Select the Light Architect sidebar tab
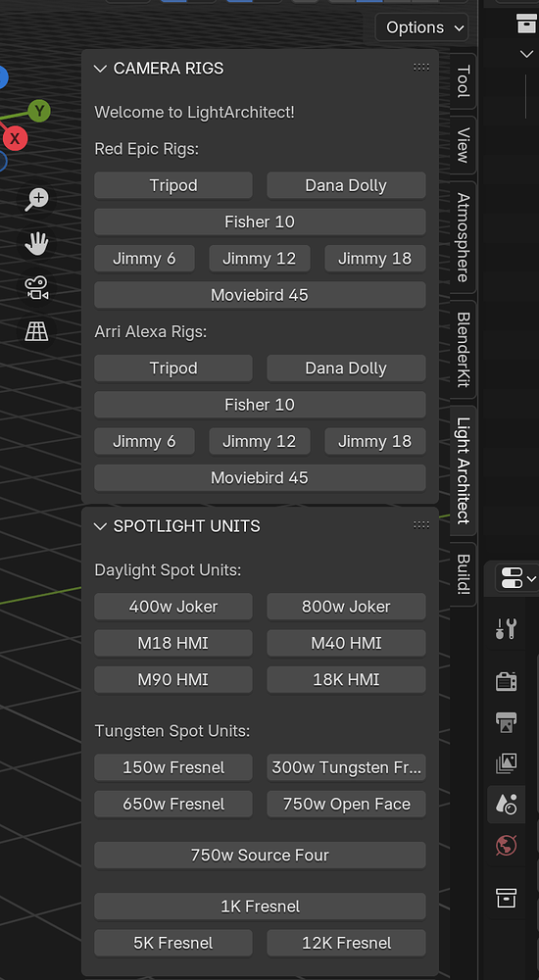 tap(463, 470)
